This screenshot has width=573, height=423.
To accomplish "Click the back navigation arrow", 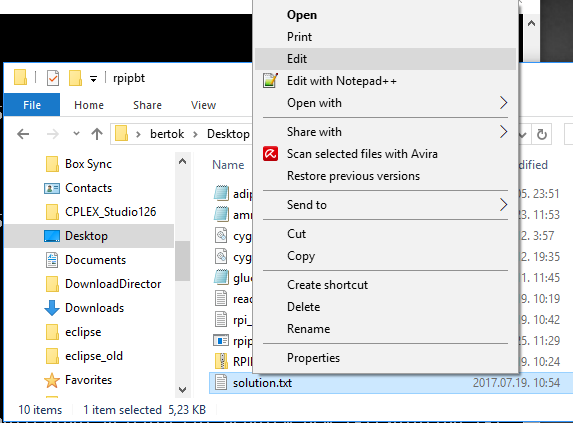I will click(x=23, y=134).
